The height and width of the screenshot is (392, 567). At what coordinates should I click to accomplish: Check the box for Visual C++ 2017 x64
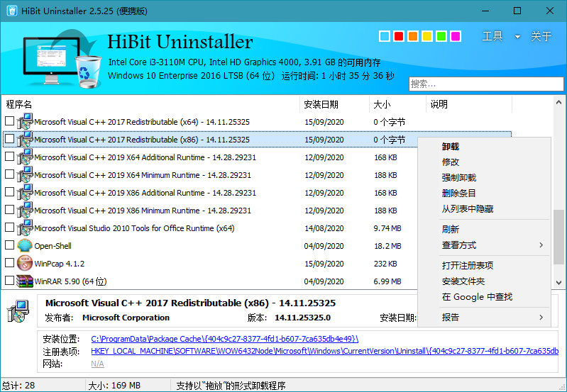click(x=10, y=121)
